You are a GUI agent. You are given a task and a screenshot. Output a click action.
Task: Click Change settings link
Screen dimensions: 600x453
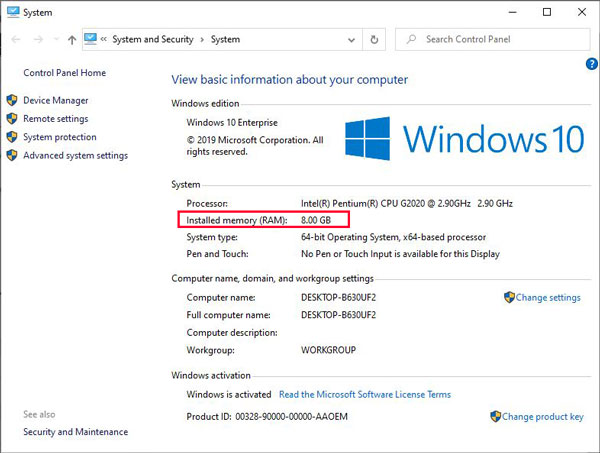[548, 298]
